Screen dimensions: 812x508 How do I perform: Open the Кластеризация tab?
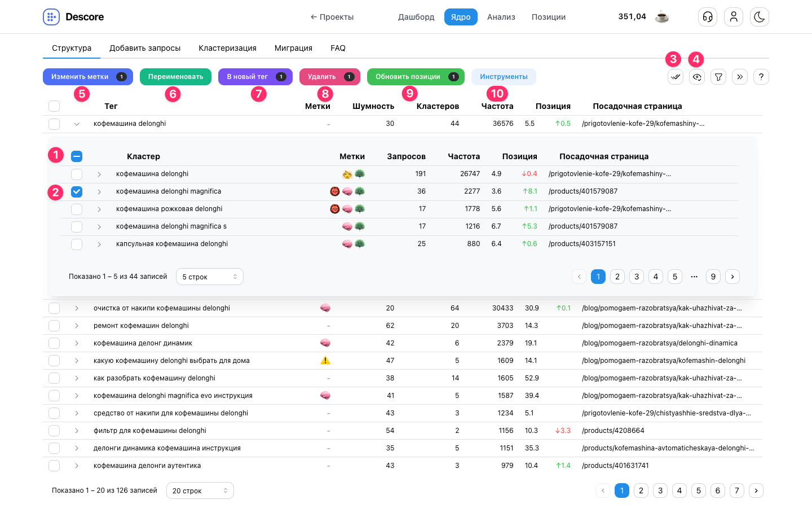227,48
